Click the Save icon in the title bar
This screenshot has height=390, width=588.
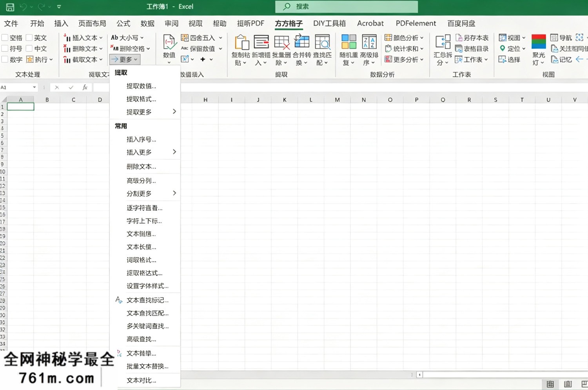[x=10, y=7]
